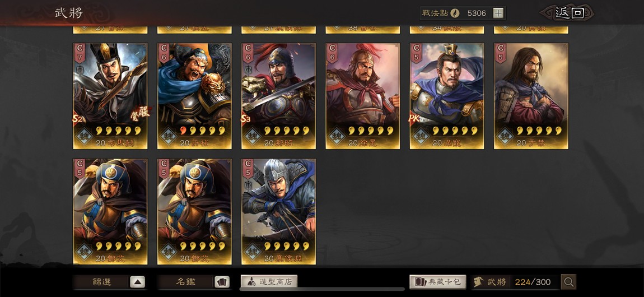The height and width of the screenshot is (297, 644).
Task: Select the 郝昭 general card
Action: coord(278,96)
